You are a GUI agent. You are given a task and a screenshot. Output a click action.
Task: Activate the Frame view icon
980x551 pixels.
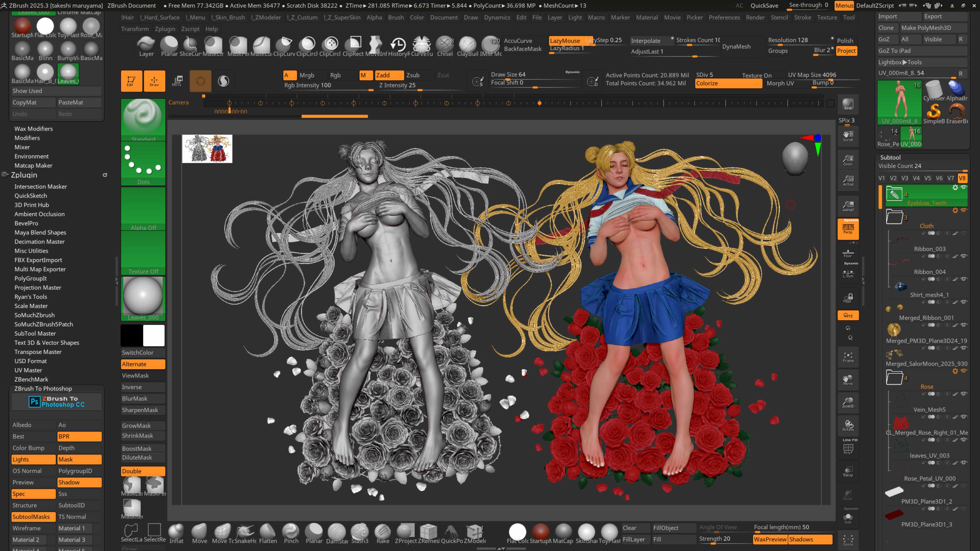[x=848, y=357]
